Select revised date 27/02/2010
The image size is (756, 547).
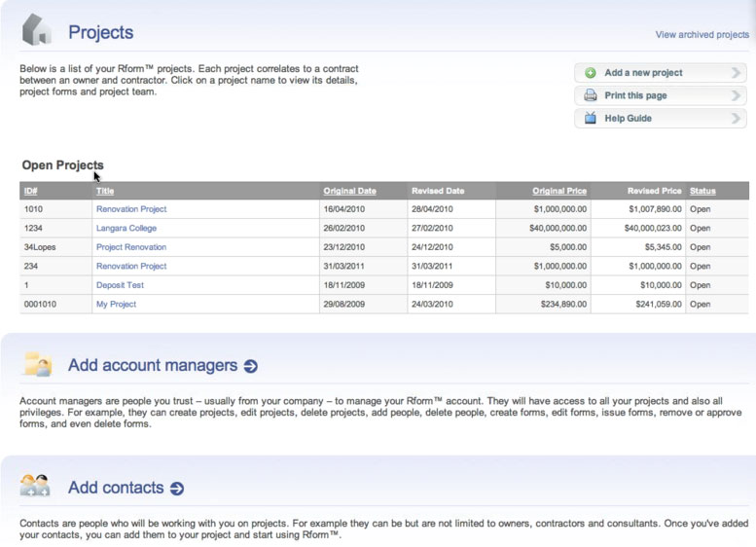coord(432,228)
